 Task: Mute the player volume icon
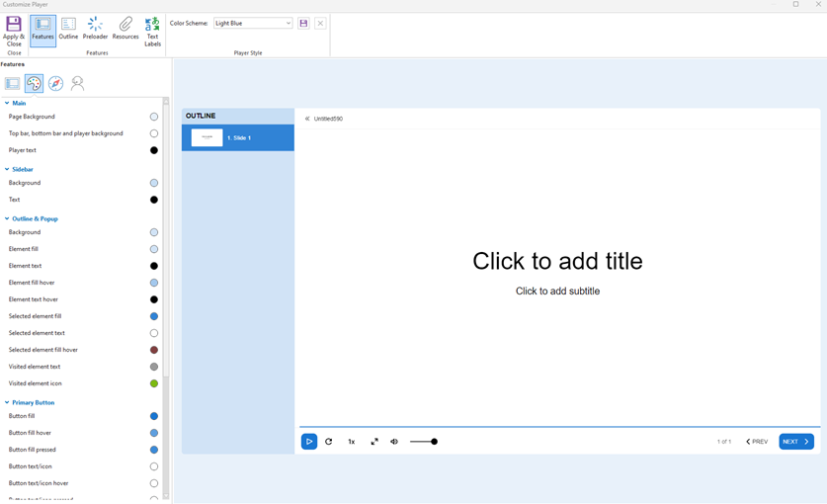[394, 442]
